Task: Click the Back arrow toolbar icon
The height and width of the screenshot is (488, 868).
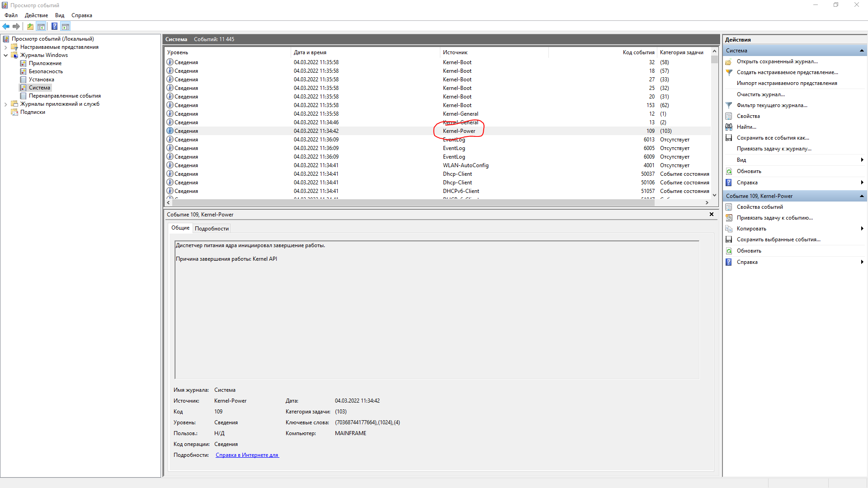Action: coord(6,26)
